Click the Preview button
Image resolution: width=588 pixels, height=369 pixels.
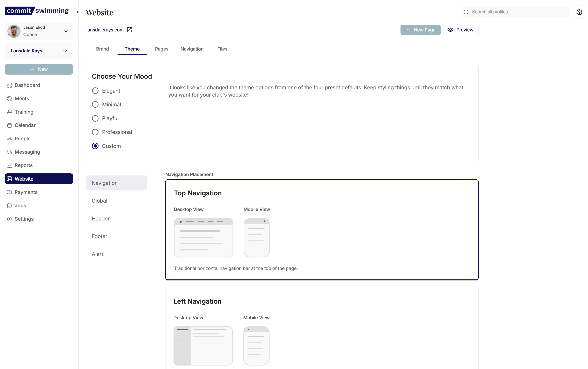point(461,30)
